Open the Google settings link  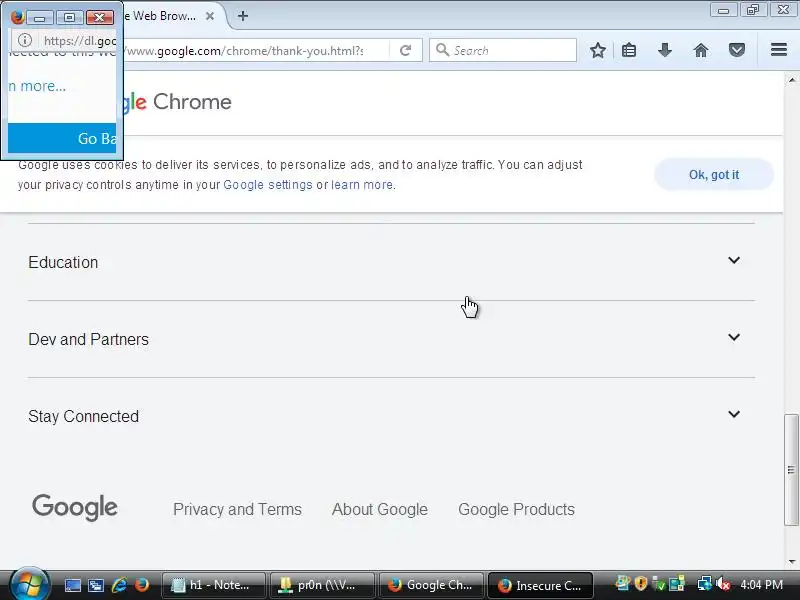click(x=268, y=185)
